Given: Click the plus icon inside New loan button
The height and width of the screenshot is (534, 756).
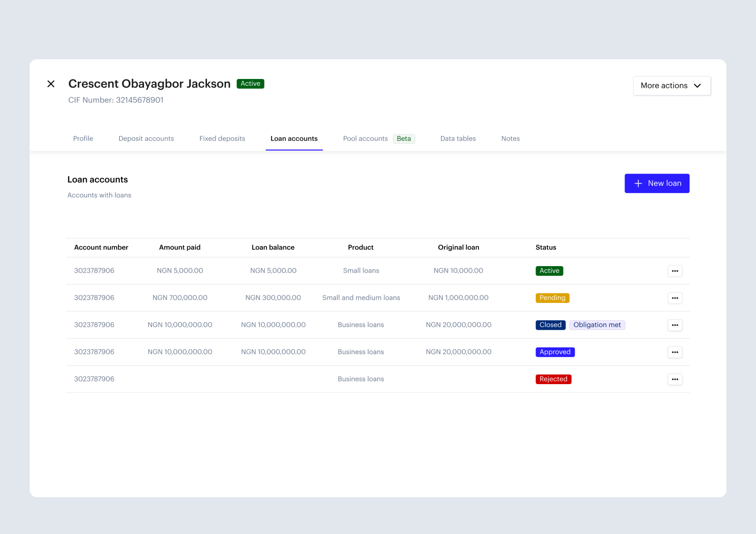Looking at the screenshot, I should [x=638, y=183].
